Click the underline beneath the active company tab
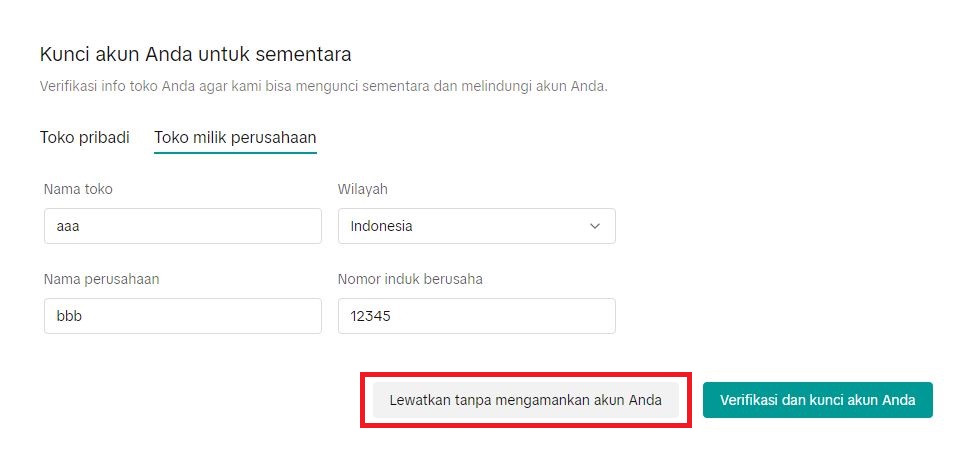The image size is (971, 454). [235, 153]
